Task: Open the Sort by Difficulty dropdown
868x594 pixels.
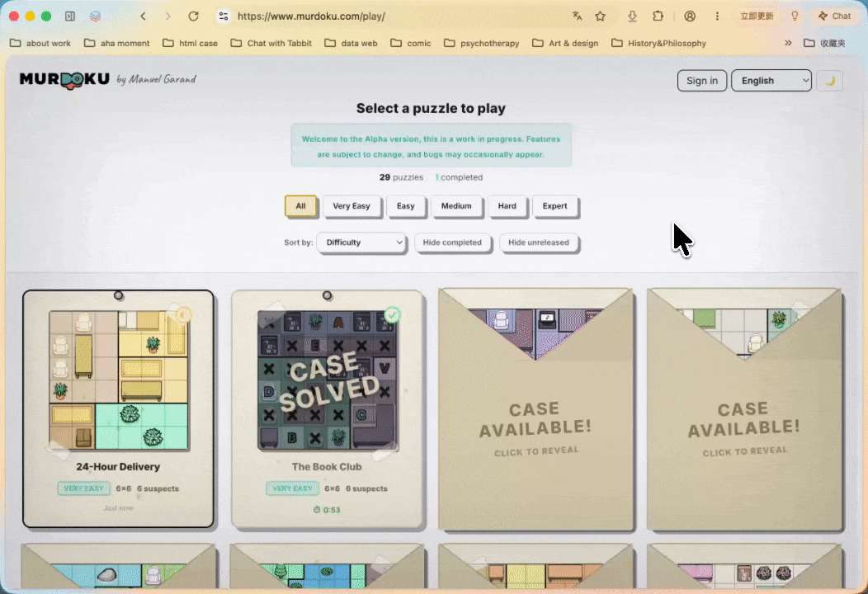Action: [361, 243]
